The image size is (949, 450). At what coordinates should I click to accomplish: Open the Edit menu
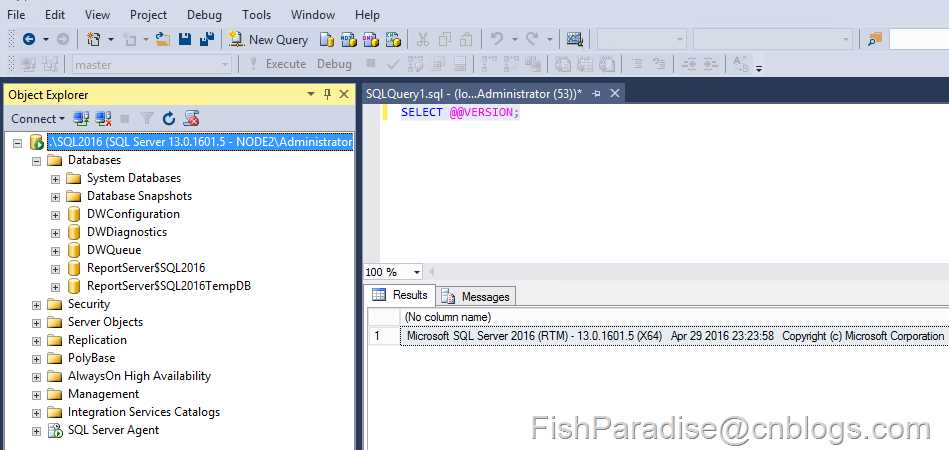pos(55,15)
